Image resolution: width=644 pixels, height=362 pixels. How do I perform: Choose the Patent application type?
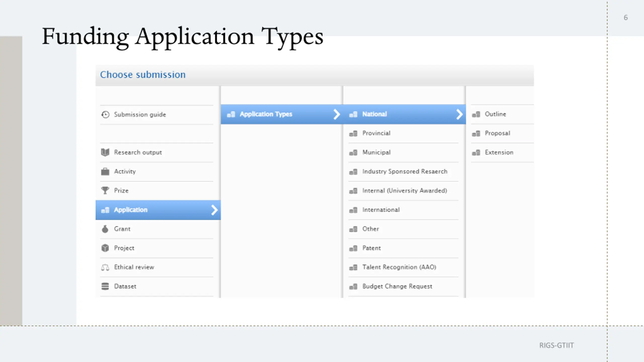coord(403,248)
